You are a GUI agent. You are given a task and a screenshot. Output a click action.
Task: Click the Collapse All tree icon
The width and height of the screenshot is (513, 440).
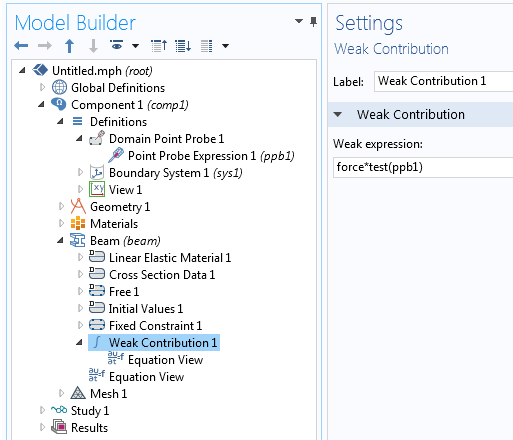tap(159, 46)
